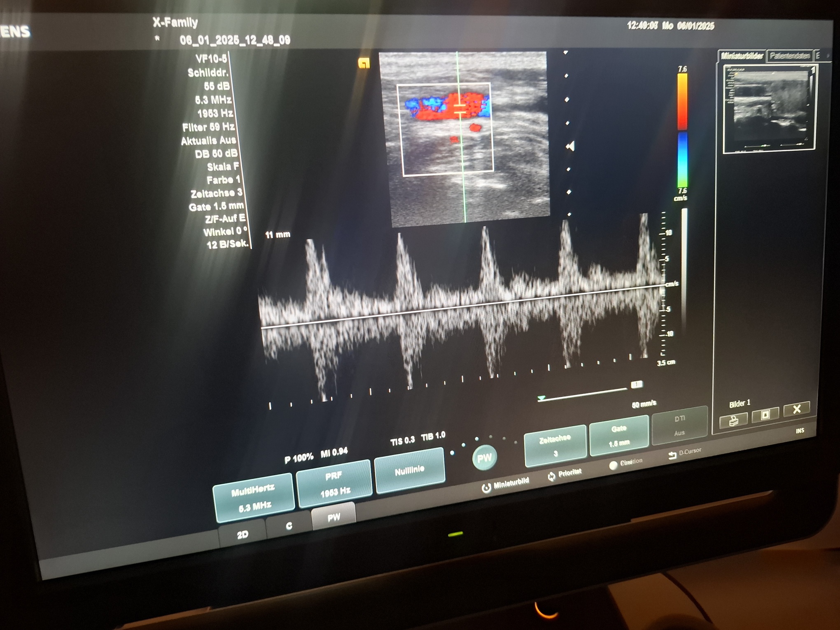
Task: Open the MultiHertz 5.3 MHz selector
Action: coord(254,497)
